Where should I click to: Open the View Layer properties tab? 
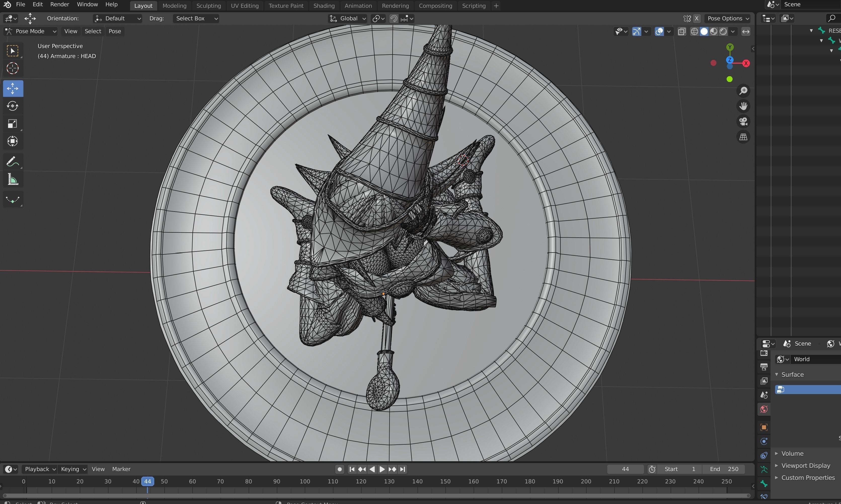pos(764,381)
